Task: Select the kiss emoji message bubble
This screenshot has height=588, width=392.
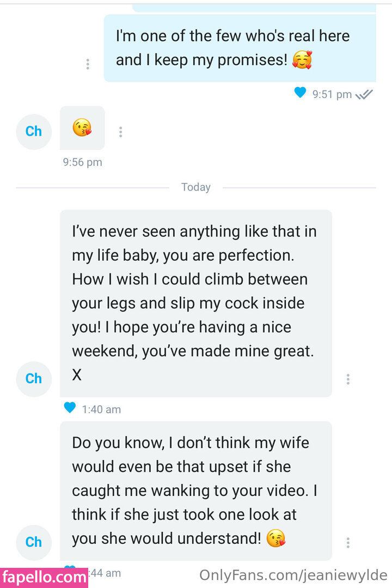Action: pos(82,128)
